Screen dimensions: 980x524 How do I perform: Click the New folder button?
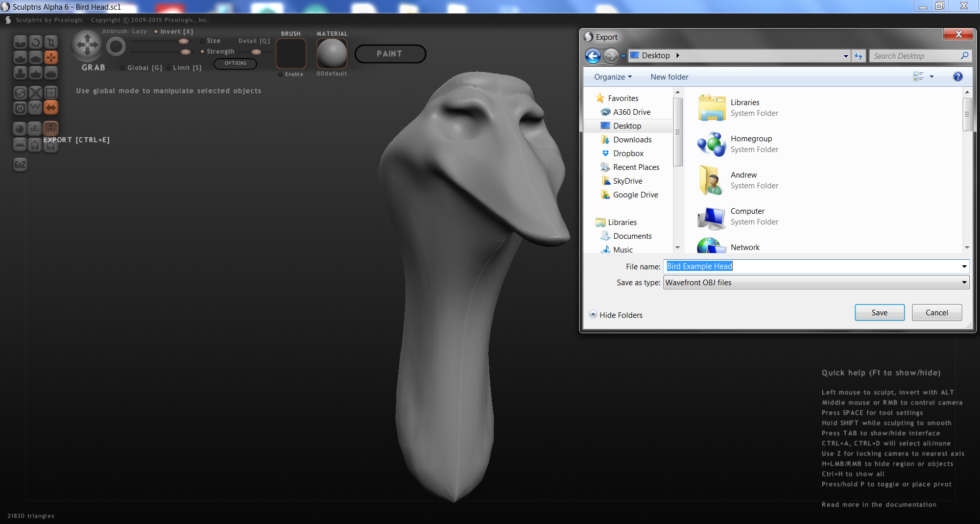(x=670, y=77)
